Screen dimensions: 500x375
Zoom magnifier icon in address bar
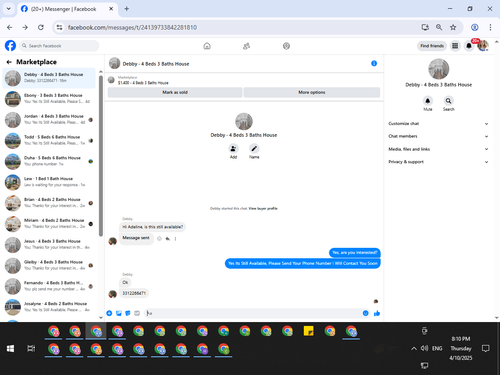point(439,27)
